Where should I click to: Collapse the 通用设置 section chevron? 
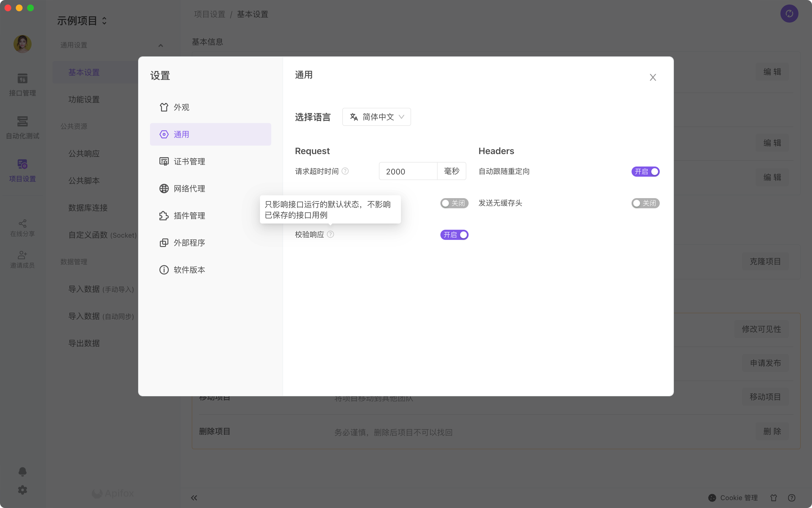click(160, 45)
